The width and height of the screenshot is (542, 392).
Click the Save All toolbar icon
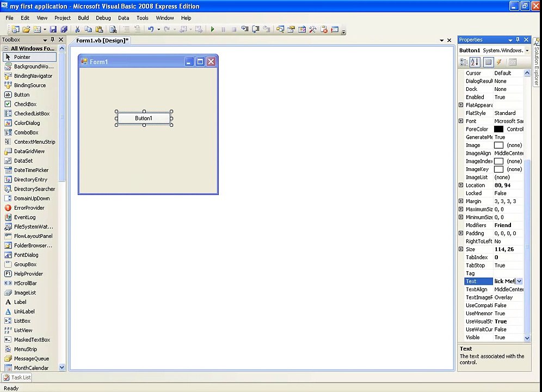point(64,29)
